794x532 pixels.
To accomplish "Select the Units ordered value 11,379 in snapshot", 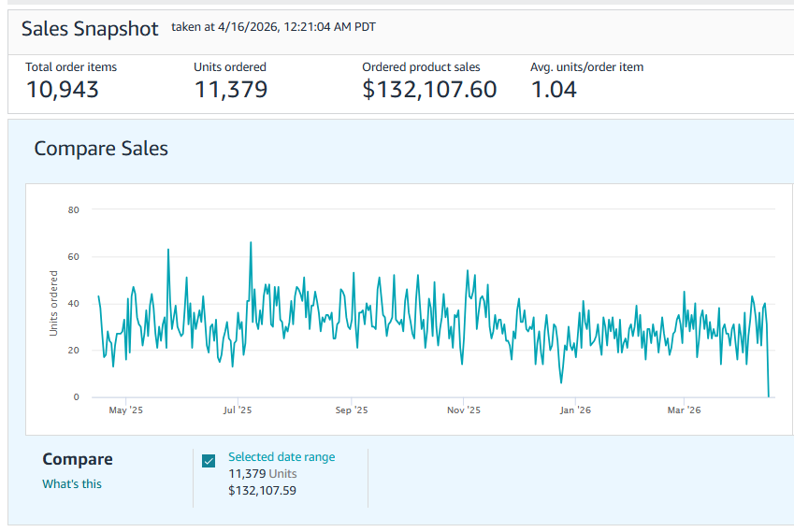I will click(x=230, y=90).
